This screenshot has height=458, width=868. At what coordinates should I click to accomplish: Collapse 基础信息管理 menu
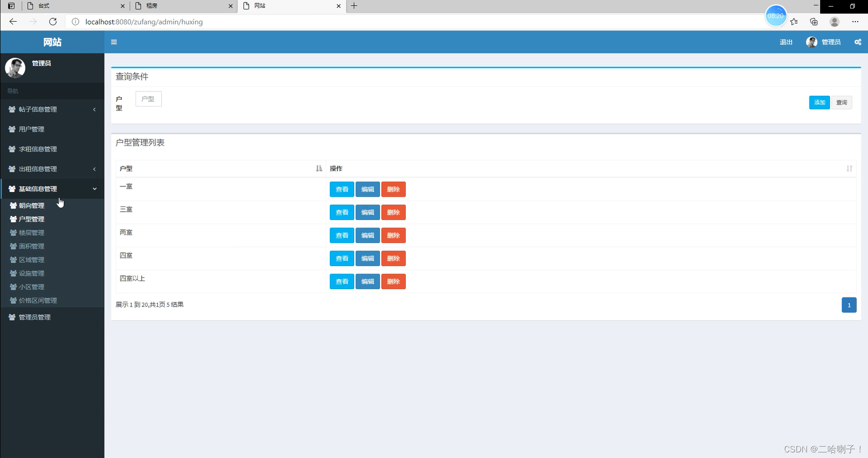(x=52, y=189)
